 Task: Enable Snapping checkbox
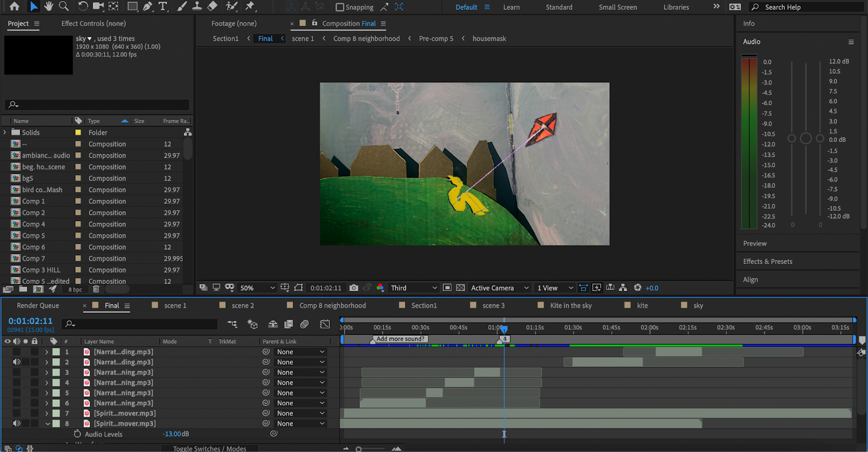340,7
